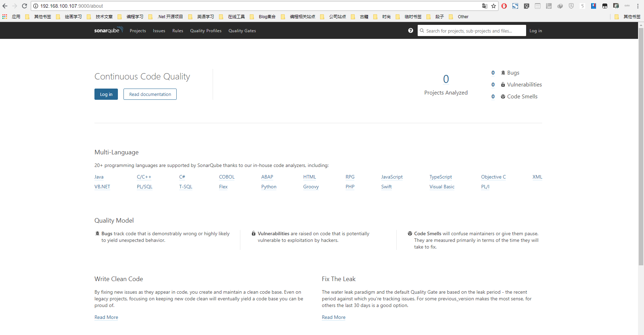Open the number 5 extension icon
The image size is (644, 335).
tap(582, 6)
